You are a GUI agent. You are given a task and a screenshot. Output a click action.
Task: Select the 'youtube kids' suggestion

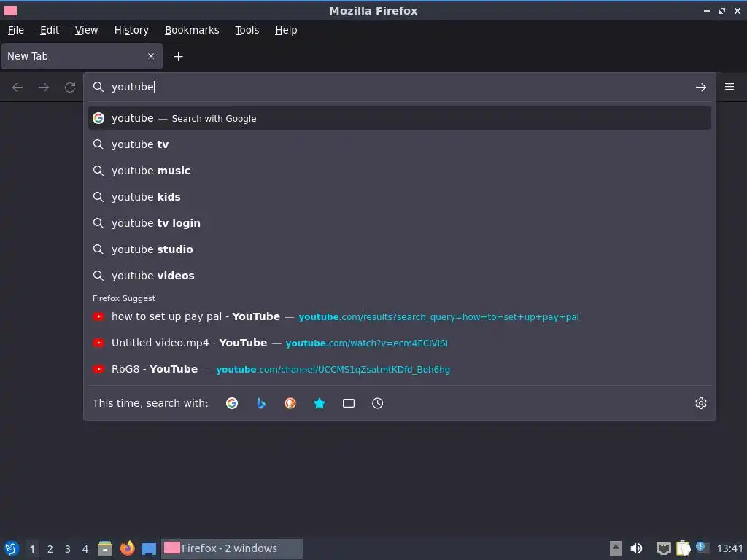point(399,197)
